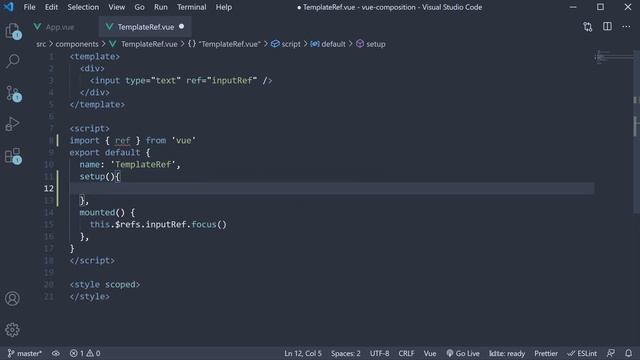The image size is (640, 360).
Task: Change language mode Vue
Action: point(430,353)
